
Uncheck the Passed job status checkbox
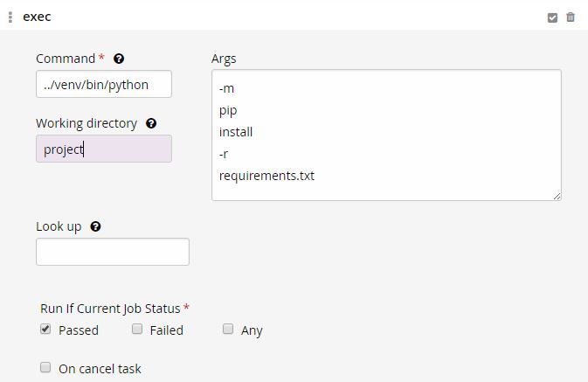[x=45, y=329]
